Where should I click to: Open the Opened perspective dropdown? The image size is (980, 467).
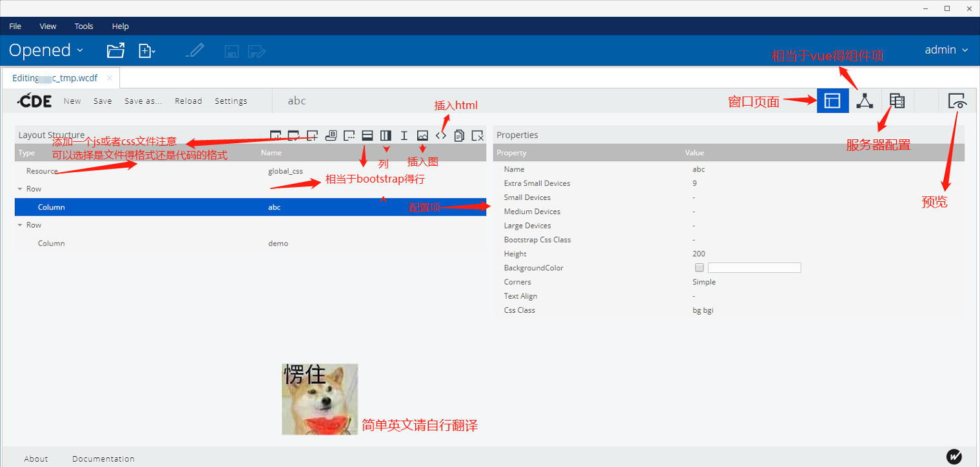coord(46,50)
